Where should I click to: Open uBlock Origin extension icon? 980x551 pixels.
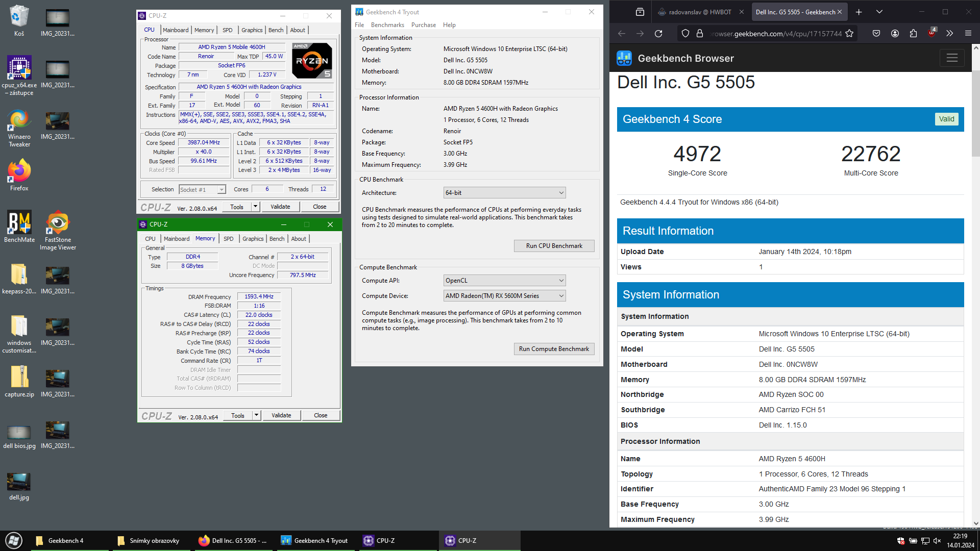click(x=932, y=33)
